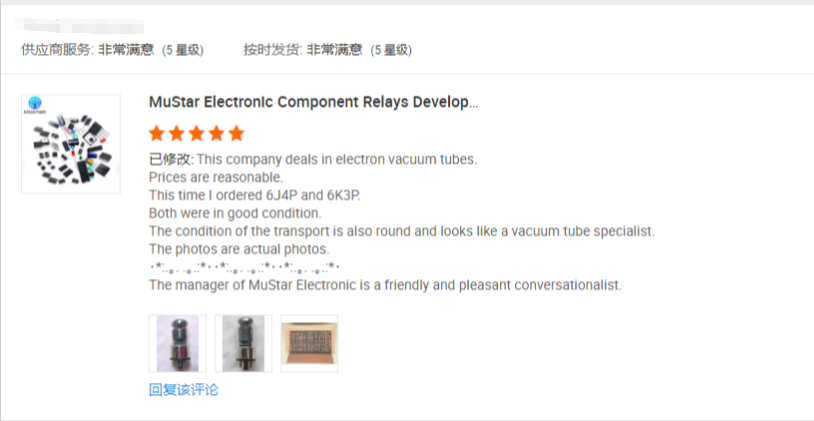Select the third orange rating star
Viewport: 814px width, 421px height.
197,133
